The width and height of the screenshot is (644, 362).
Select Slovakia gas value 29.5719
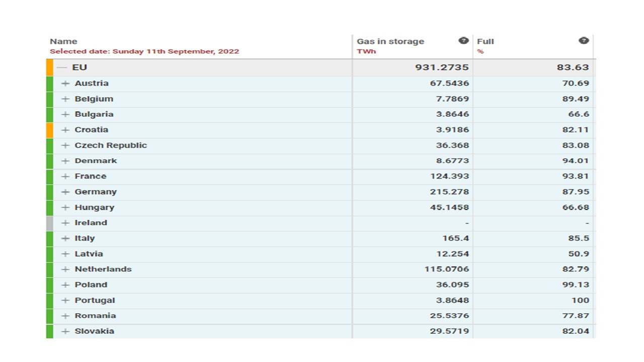pyautogui.click(x=449, y=331)
